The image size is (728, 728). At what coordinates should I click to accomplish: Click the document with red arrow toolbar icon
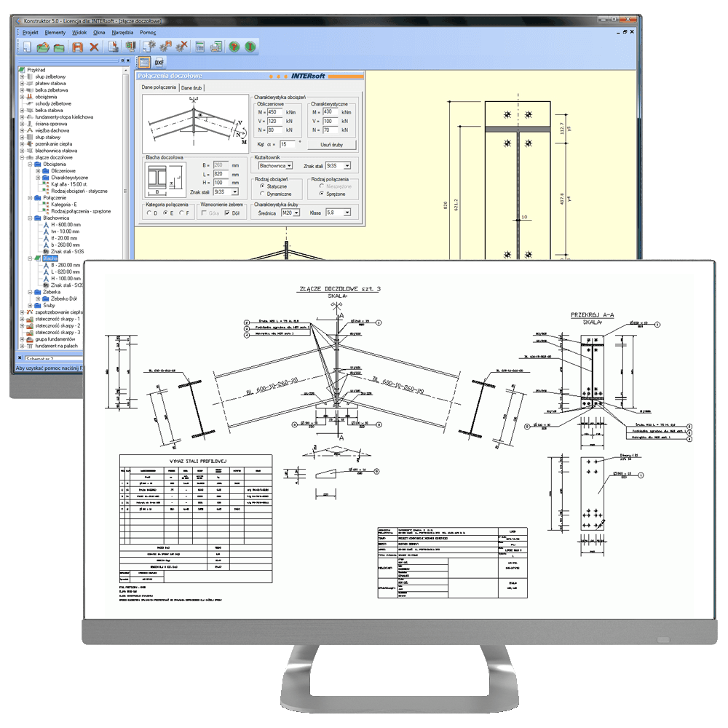click(x=114, y=47)
